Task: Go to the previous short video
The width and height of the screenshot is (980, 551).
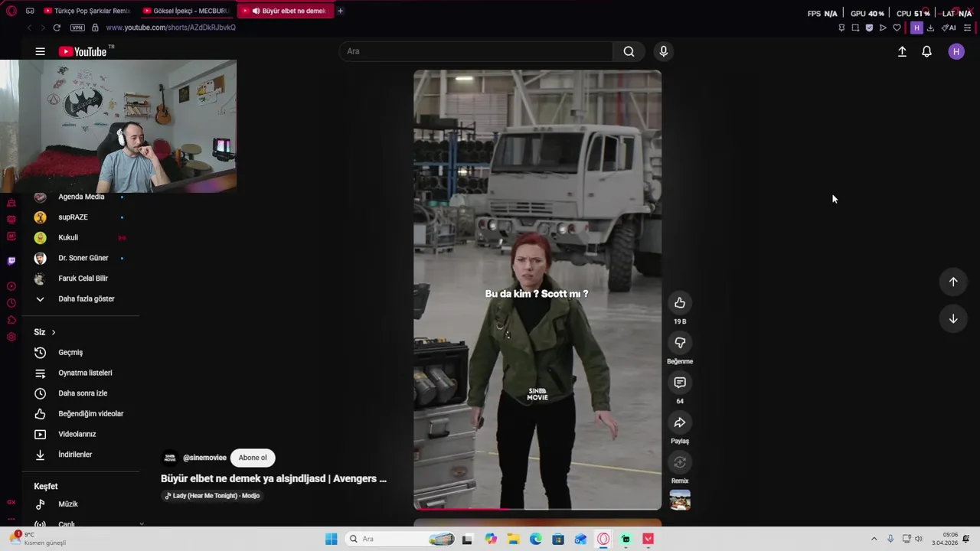Action: tap(953, 282)
